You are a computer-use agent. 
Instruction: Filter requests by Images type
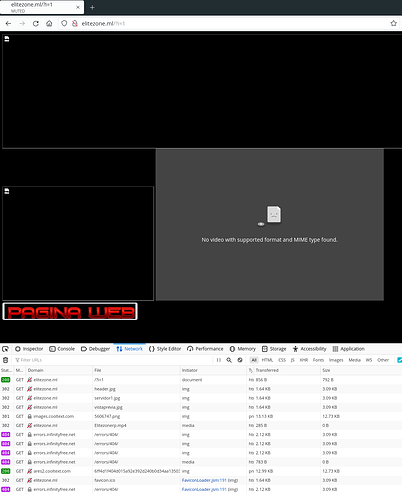point(336,360)
